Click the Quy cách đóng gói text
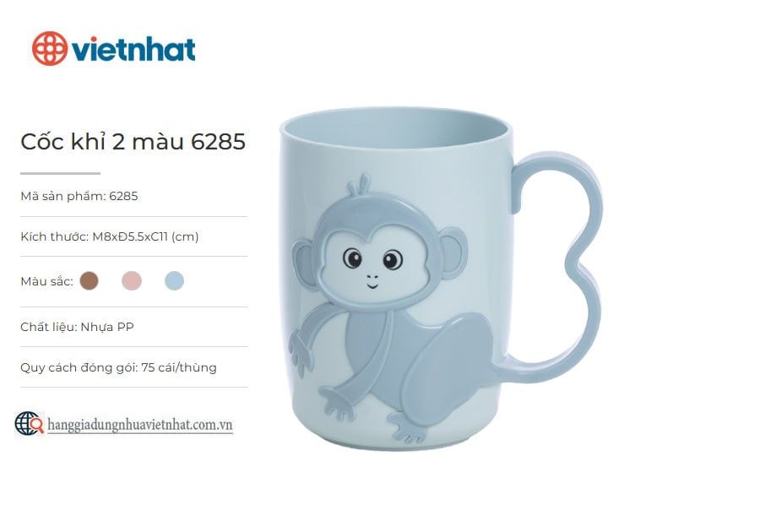Screen dimensions: 760x532 (x=118, y=367)
